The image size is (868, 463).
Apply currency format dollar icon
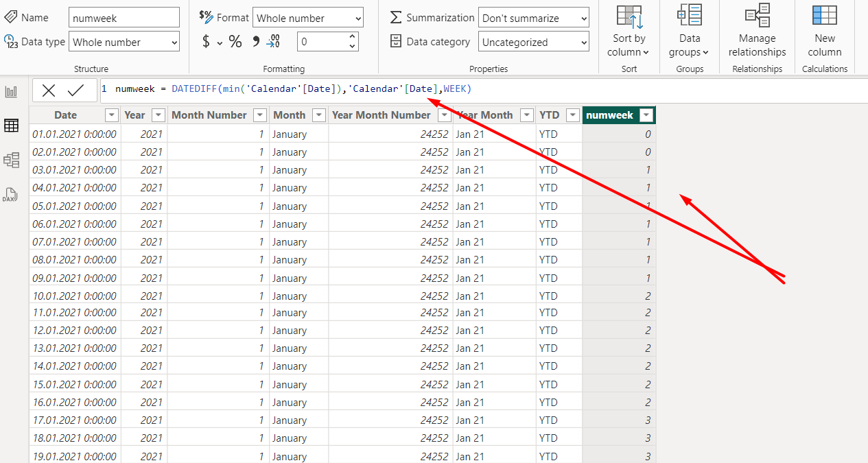point(206,42)
